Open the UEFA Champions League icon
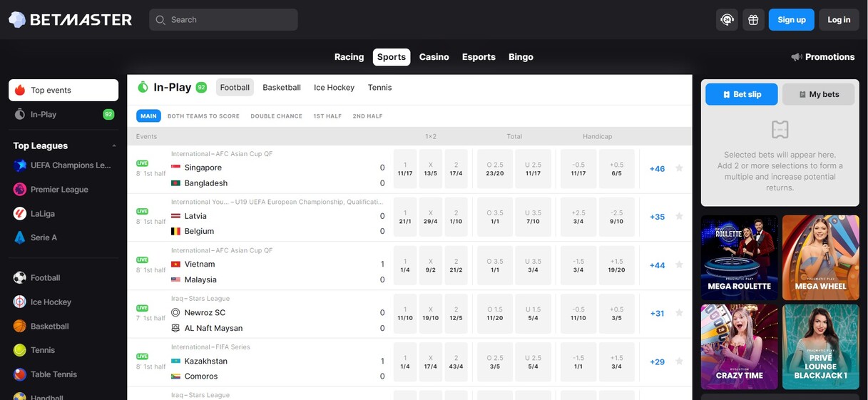868x400 pixels. 19,165
